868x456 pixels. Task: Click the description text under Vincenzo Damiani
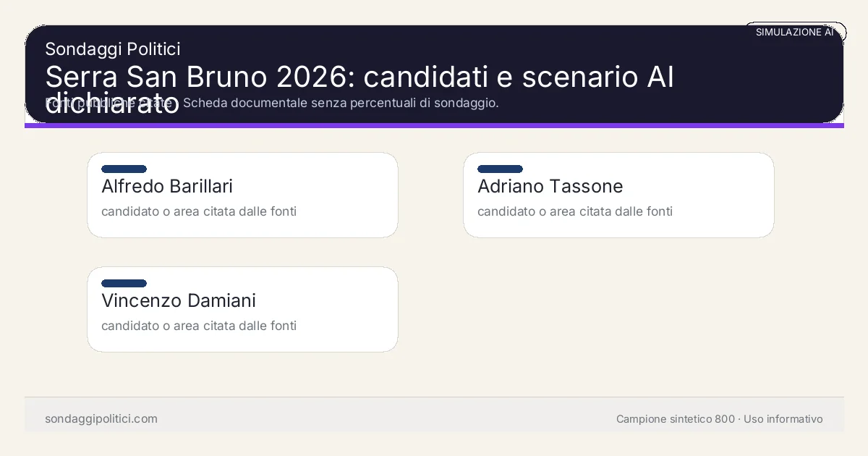pos(199,326)
